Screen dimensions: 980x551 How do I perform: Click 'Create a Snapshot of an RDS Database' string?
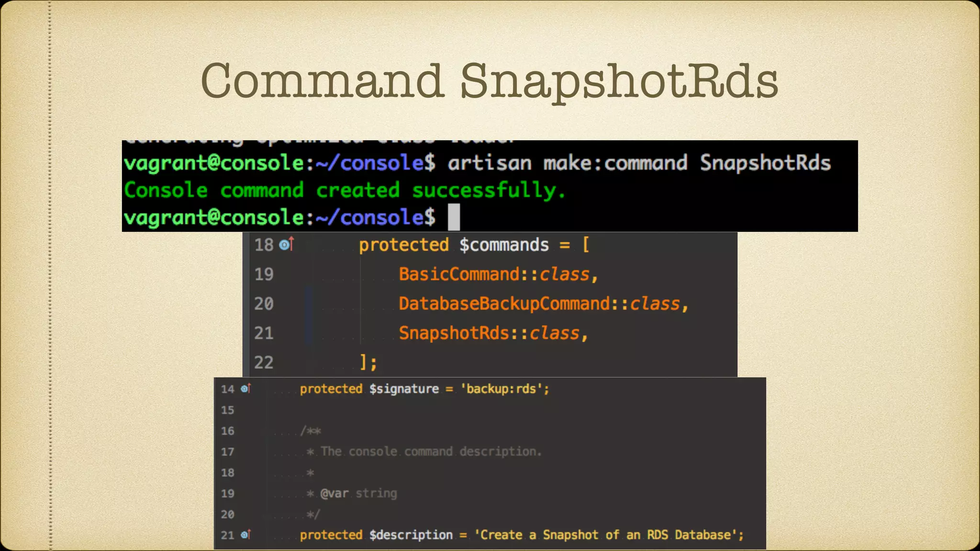[x=606, y=535]
